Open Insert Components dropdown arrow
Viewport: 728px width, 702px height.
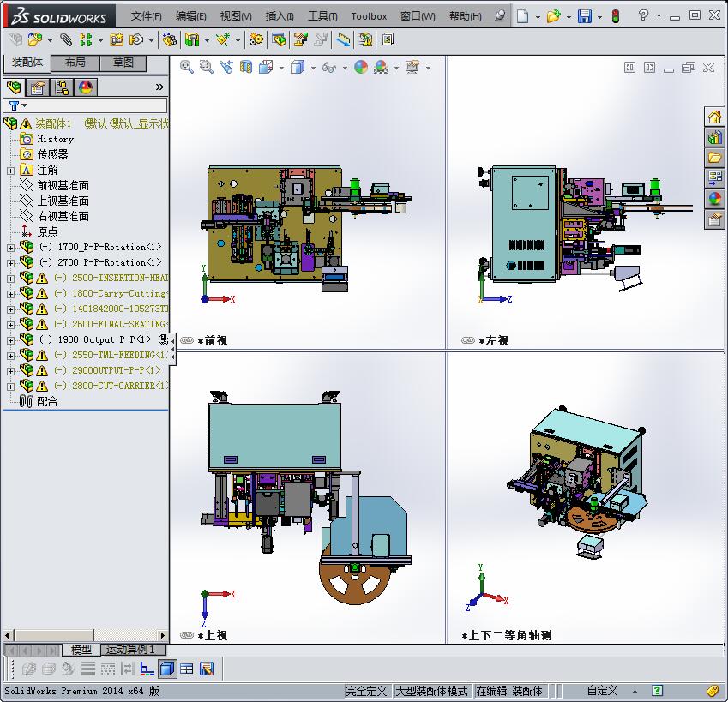point(50,40)
